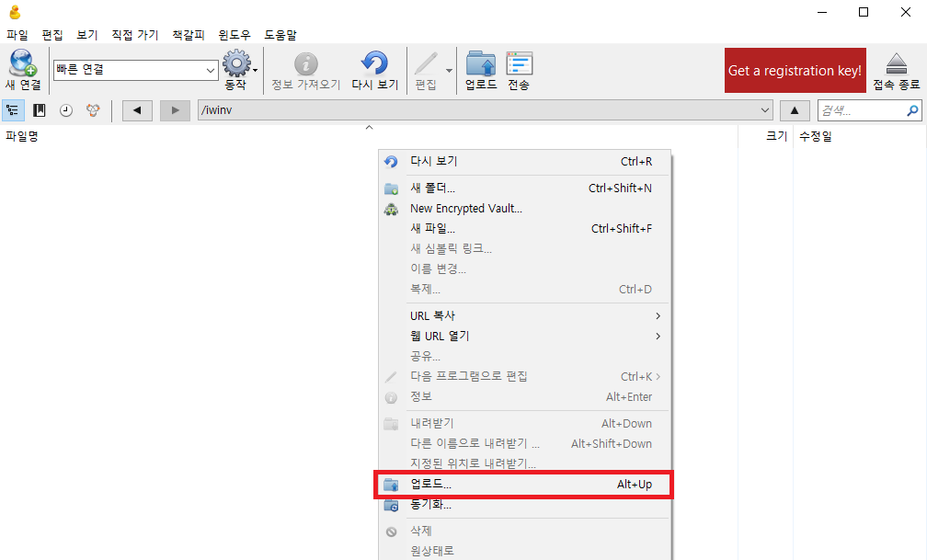The width and height of the screenshot is (927, 560).
Task: Click the magnifier icon in search box
Action: click(x=912, y=110)
